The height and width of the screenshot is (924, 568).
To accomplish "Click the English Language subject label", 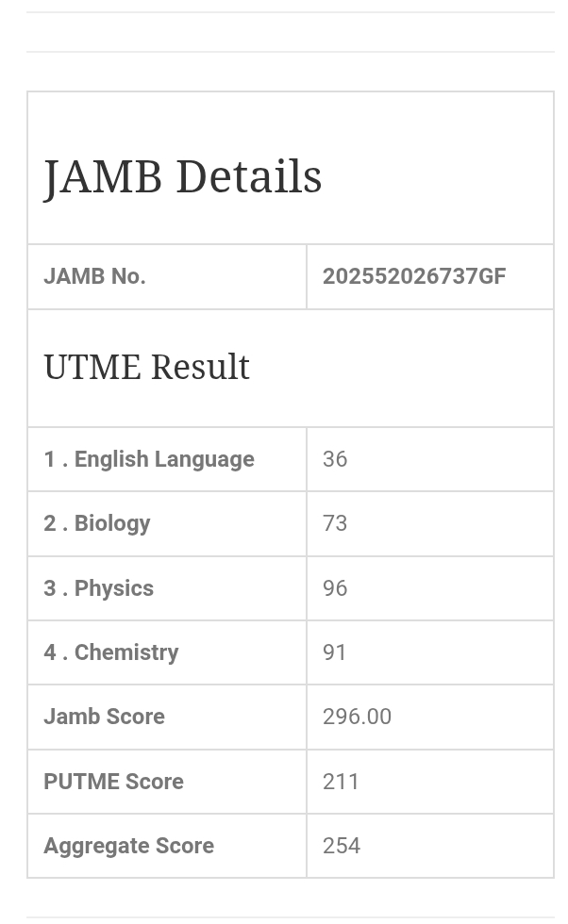I will pyautogui.click(x=149, y=459).
